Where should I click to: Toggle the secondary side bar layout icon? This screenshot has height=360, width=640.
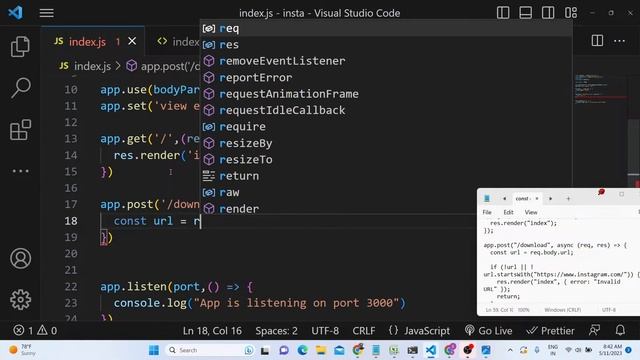[548, 13]
